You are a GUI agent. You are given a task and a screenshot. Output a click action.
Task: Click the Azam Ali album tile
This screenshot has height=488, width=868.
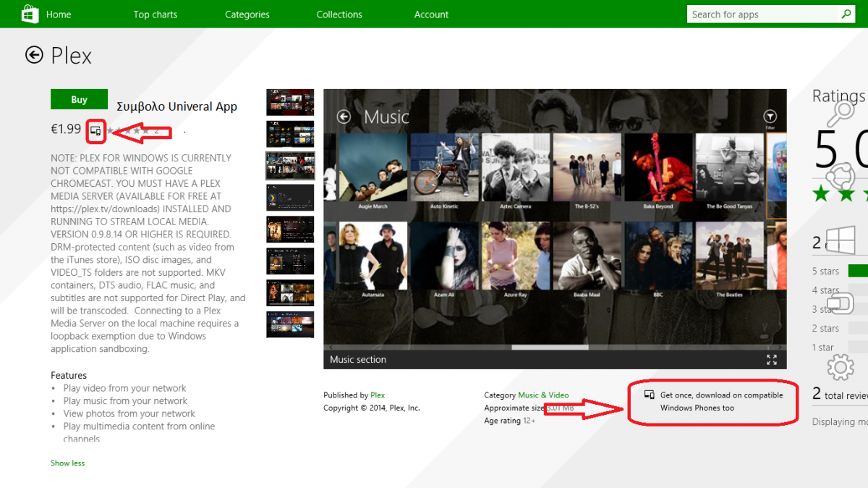pyautogui.click(x=444, y=261)
